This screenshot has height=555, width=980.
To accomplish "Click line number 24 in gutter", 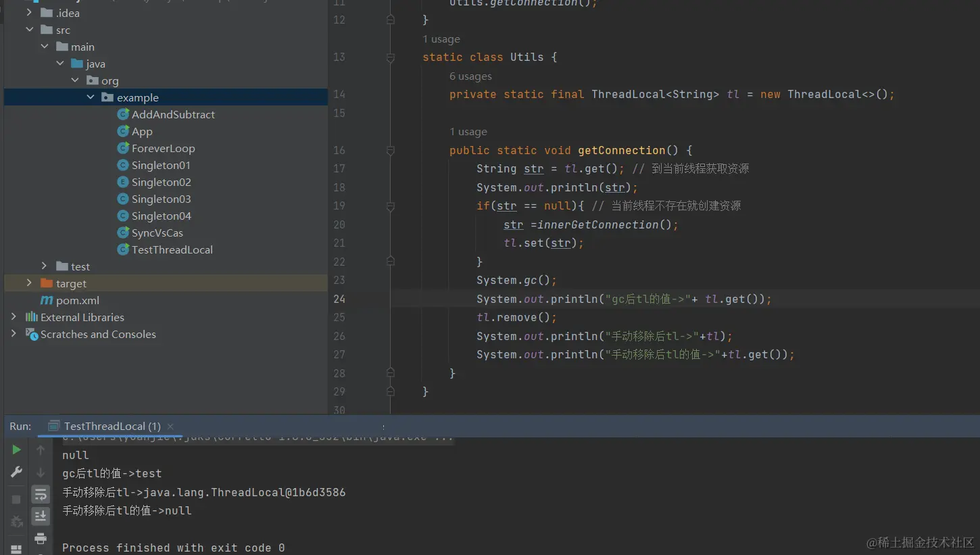I will click(339, 299).
